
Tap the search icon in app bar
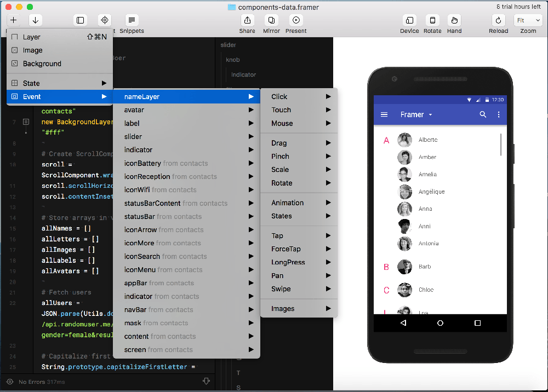(x=483, y=114)
